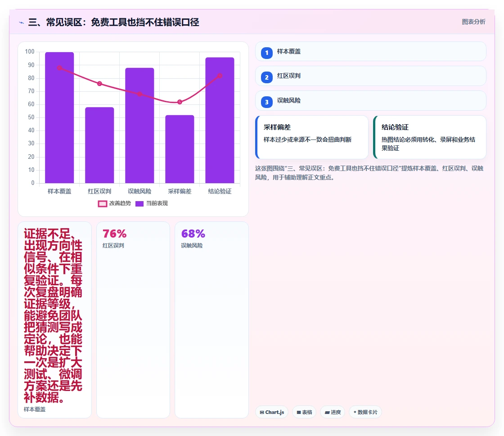Click the trend line point above 误触风险
Image resolution: width=504 pixels, height=436 pixels.
point(139,94)
